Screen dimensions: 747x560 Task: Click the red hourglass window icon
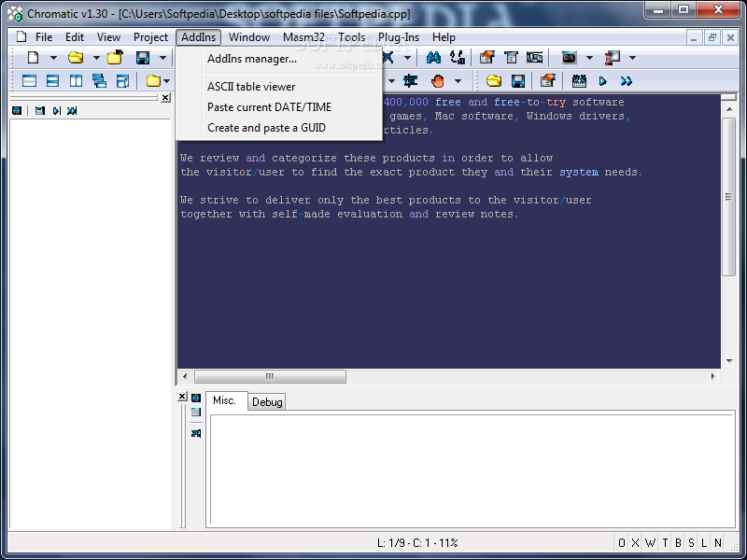tap(613, 58)
